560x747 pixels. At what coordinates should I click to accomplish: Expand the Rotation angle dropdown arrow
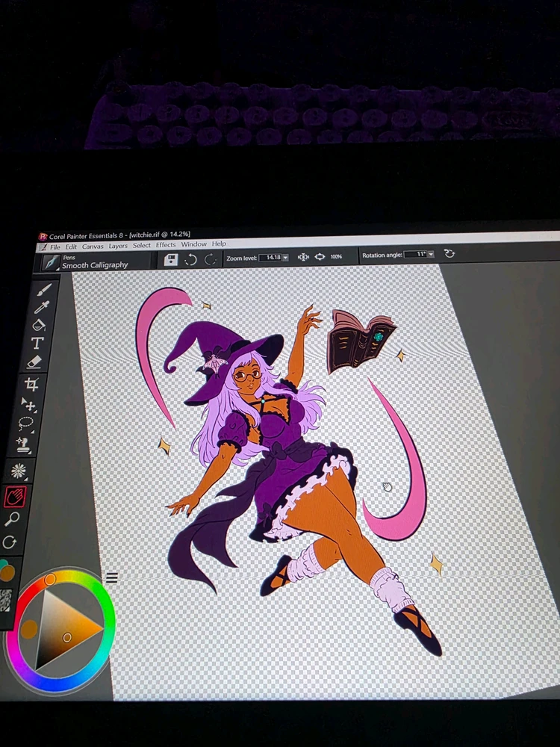431,255
